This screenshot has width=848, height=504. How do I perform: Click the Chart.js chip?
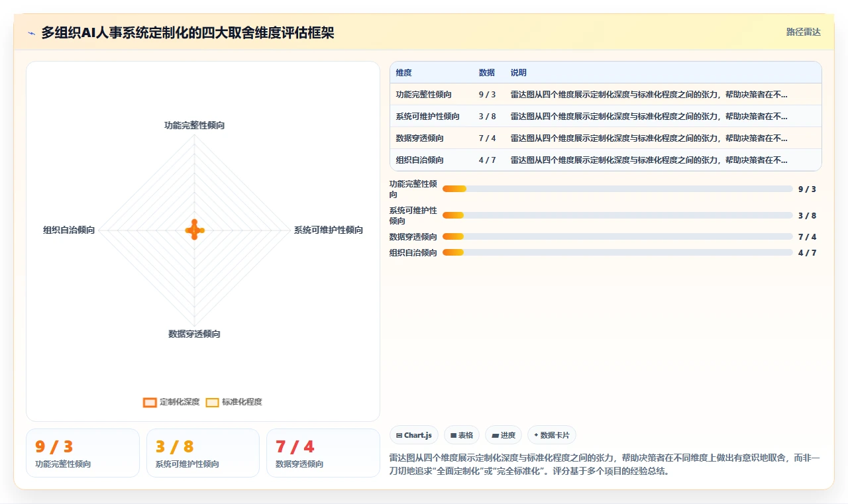point(414,435)
